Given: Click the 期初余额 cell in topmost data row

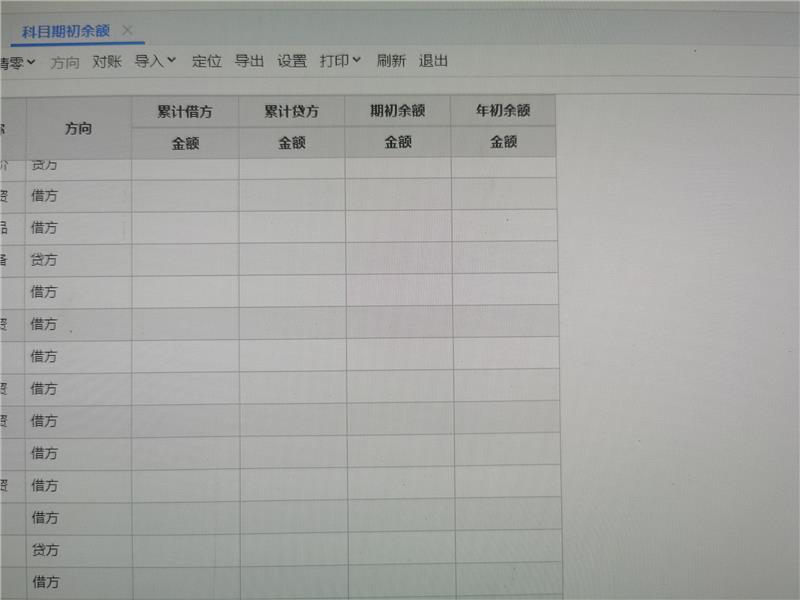Looking at the screenshot, I should (x=398, y=166).
